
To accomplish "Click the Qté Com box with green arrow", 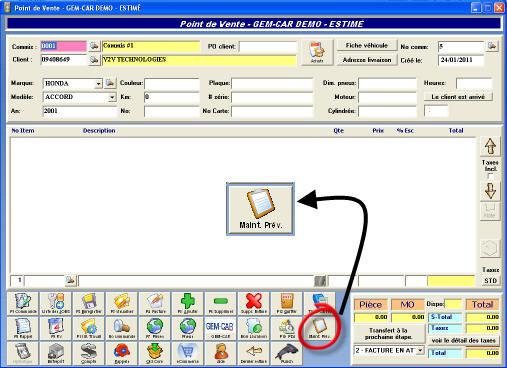I will 155,353.
